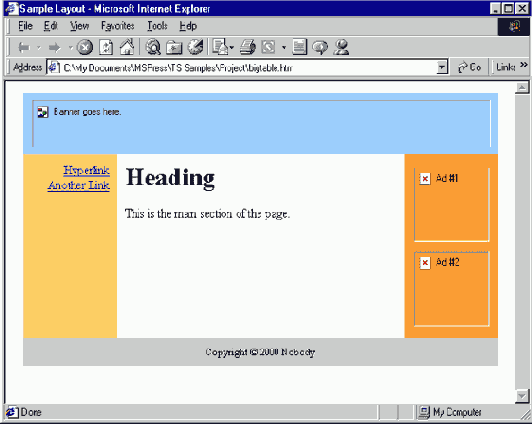Click the Refresh page icon

pos(106,47)
